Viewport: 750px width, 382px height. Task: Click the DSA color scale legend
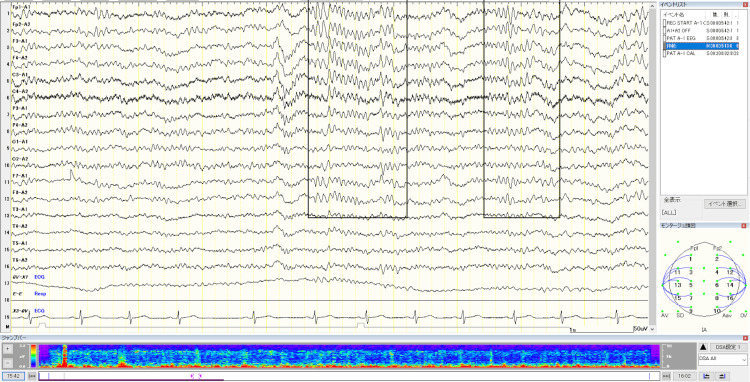32,355
